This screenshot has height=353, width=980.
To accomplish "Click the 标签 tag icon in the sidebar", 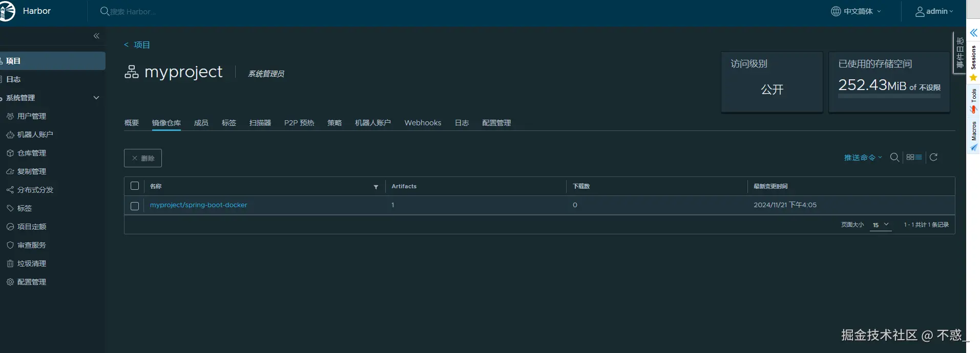I will (x=10, y=208).
